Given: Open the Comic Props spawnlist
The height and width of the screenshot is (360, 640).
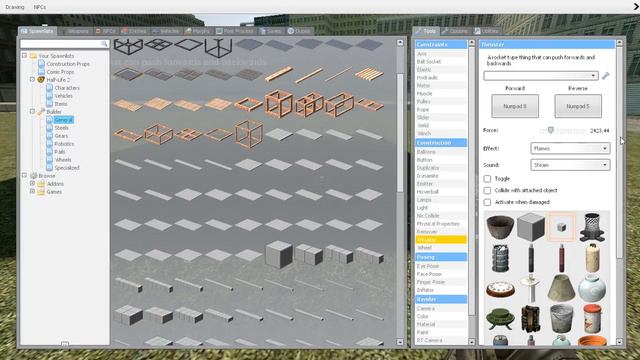Looking at the screenshot, I should click(60, 72).
